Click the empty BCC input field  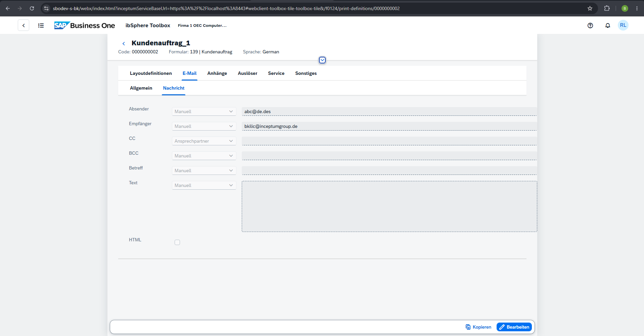[389, 156]
